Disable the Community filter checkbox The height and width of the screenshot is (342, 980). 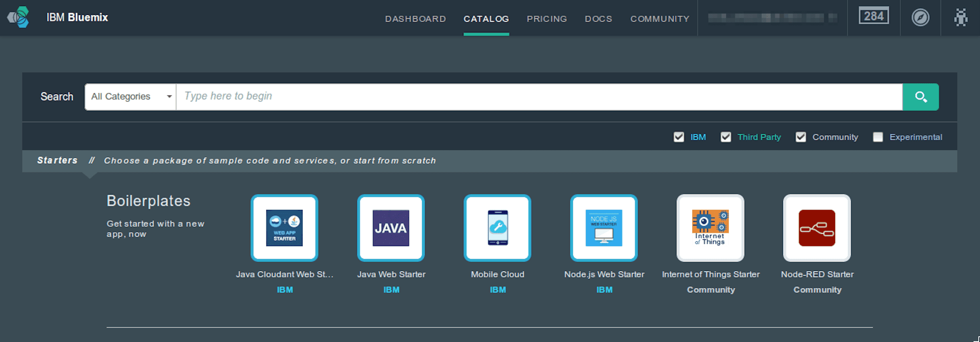click(801, 137)
